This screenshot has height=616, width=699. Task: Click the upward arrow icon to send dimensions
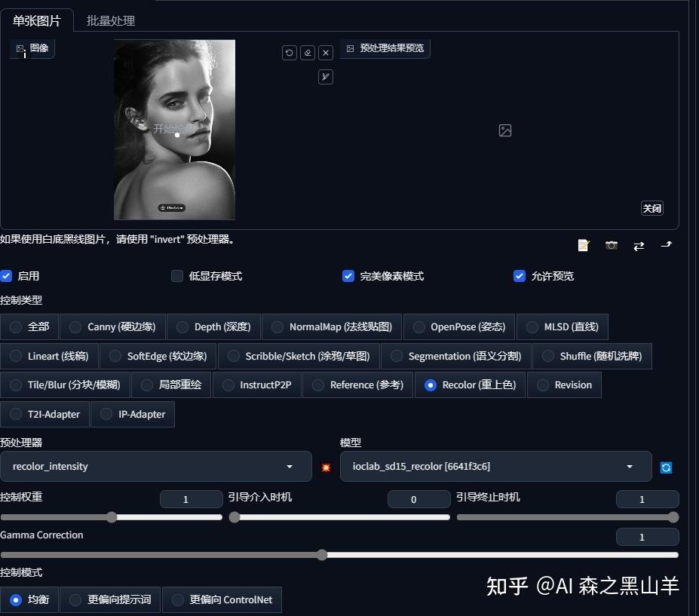[x=667, y=245]
